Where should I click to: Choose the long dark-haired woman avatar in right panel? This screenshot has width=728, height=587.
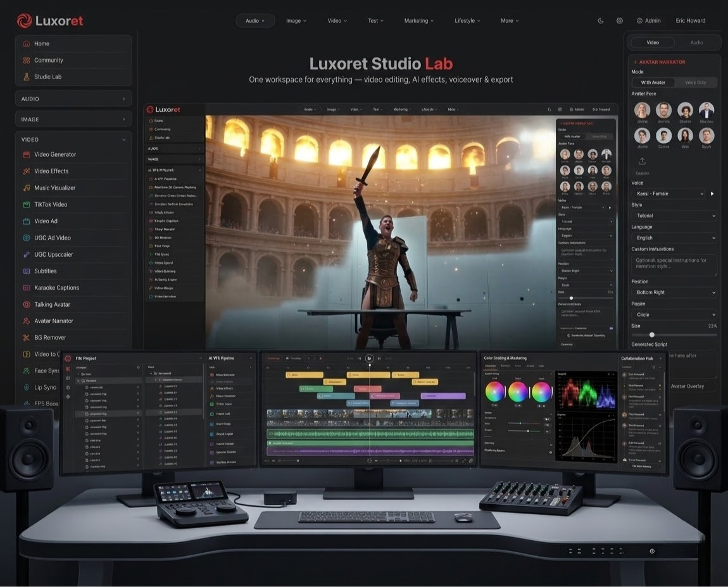click(686, 135)
